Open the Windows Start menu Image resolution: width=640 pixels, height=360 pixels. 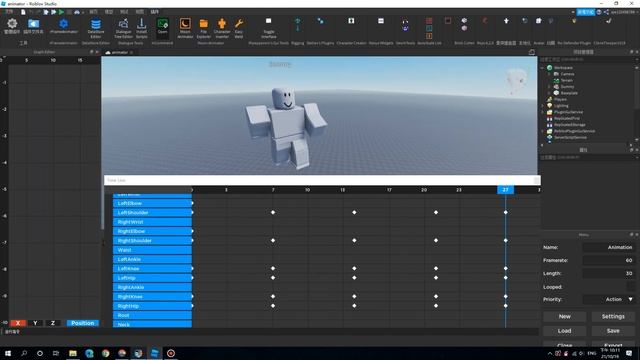[8, 353]
